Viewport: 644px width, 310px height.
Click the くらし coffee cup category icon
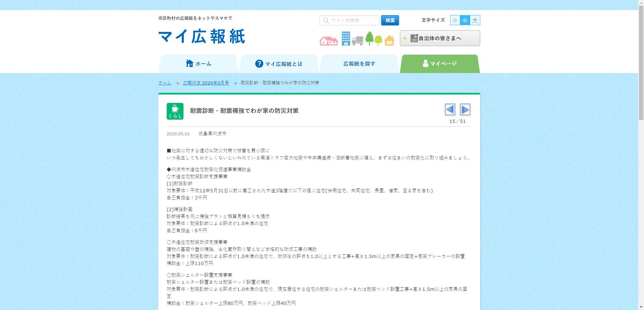[175, 111]
